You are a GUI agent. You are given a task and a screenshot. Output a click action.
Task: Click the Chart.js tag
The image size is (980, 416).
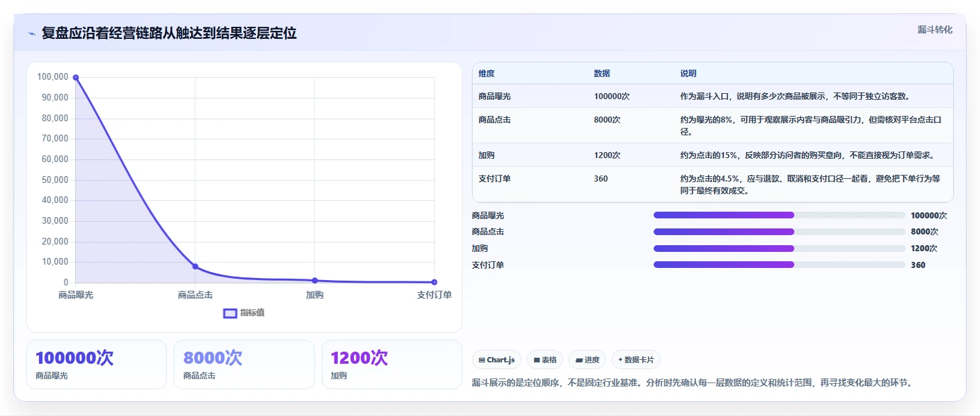(497, 360)
